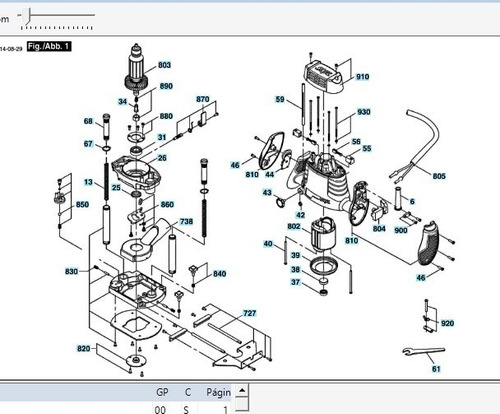Select part number 830 label

[x=71, y=271]
